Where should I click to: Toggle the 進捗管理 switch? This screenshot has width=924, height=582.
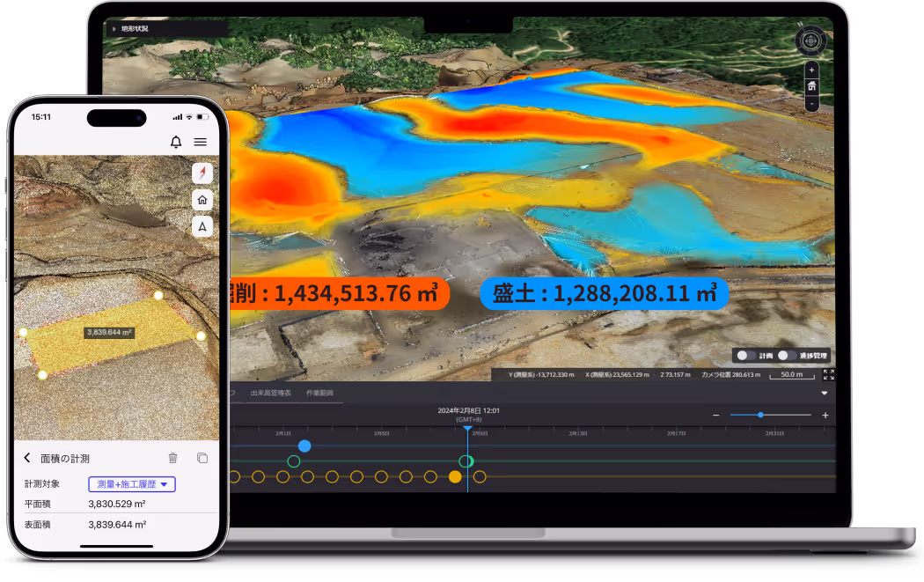tap(786, 356)
